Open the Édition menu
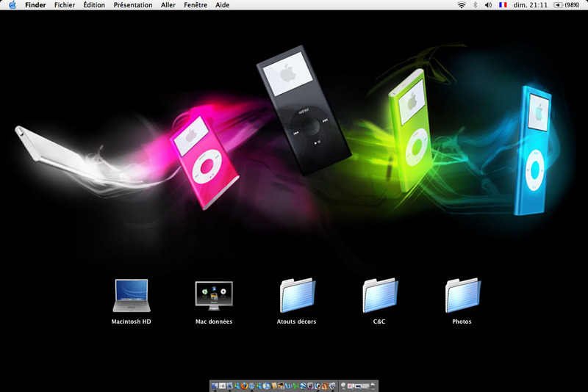This screenshot has height=392, width=588. click(94, 5)
